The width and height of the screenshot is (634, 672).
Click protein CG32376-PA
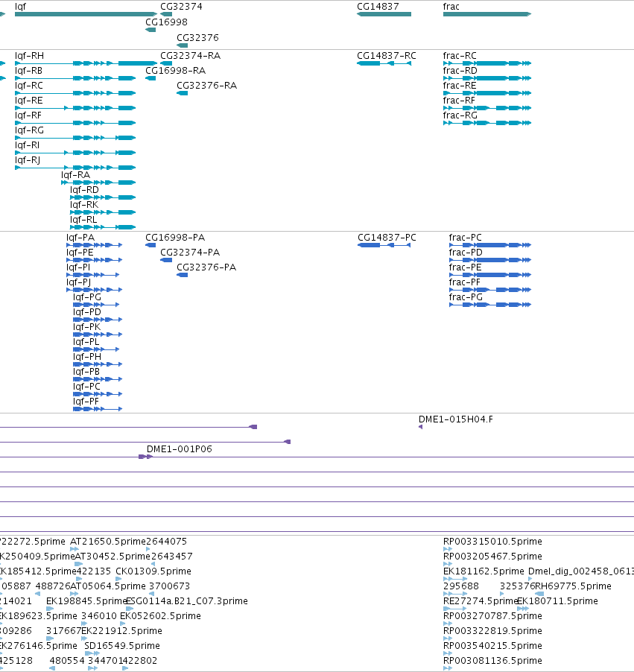(183, 275)
